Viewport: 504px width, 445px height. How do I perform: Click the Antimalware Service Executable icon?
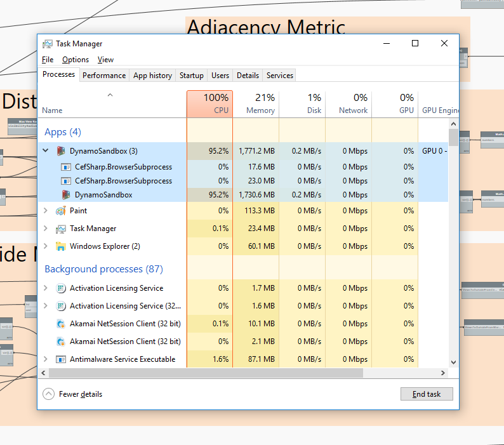[61, 359]
